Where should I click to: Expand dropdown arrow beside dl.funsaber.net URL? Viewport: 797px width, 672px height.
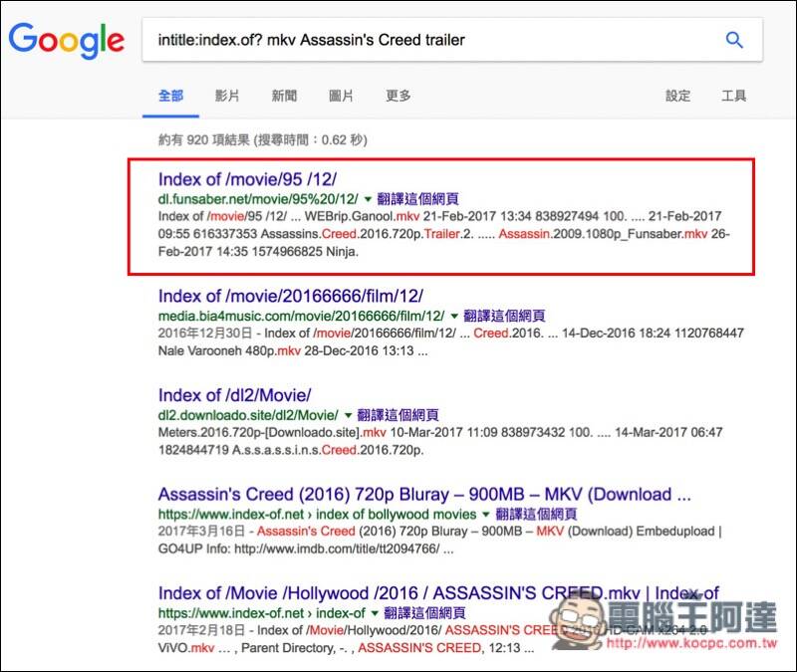click(368, 199)
